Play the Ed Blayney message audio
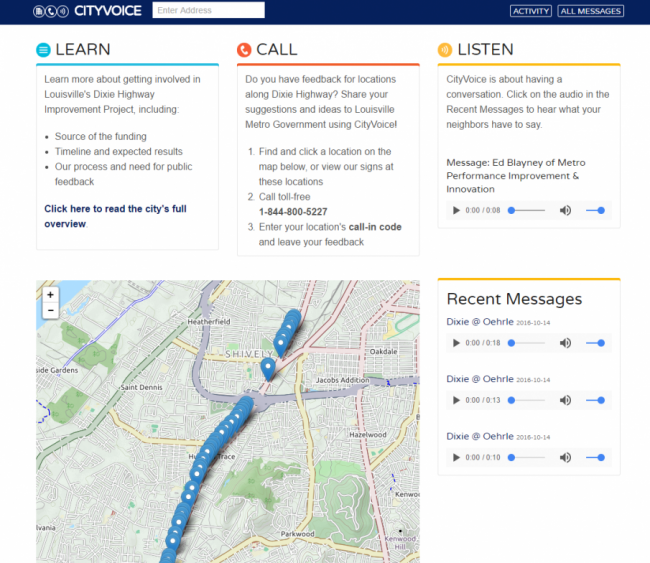 [456, 210]
